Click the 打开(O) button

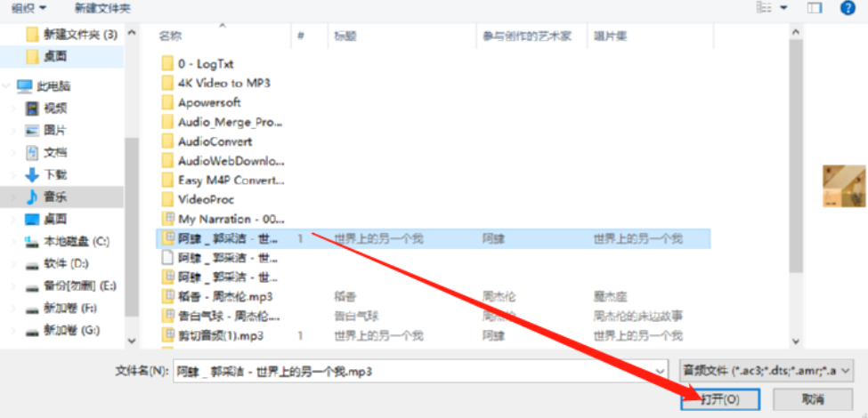pyautogui.click(x=719, y=398)
